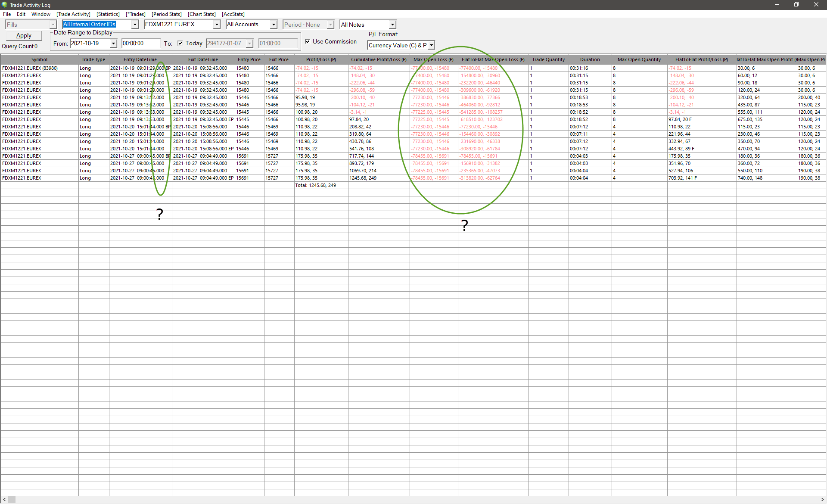Click the From time input field
827x504 pixels.
click(141, 44)
